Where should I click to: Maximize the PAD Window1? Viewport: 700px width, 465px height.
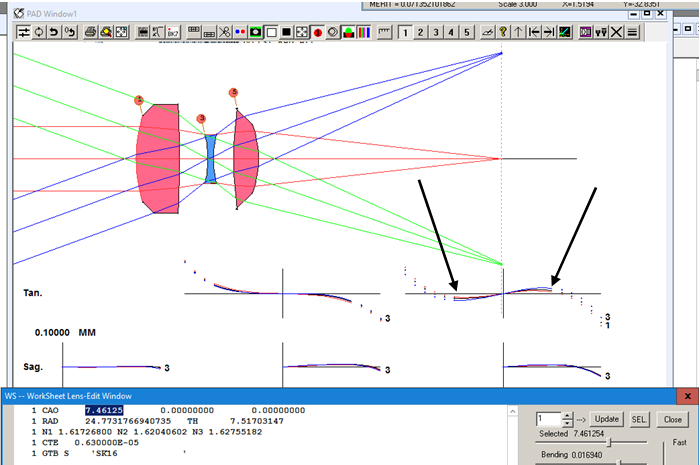[x=647, y=14]
